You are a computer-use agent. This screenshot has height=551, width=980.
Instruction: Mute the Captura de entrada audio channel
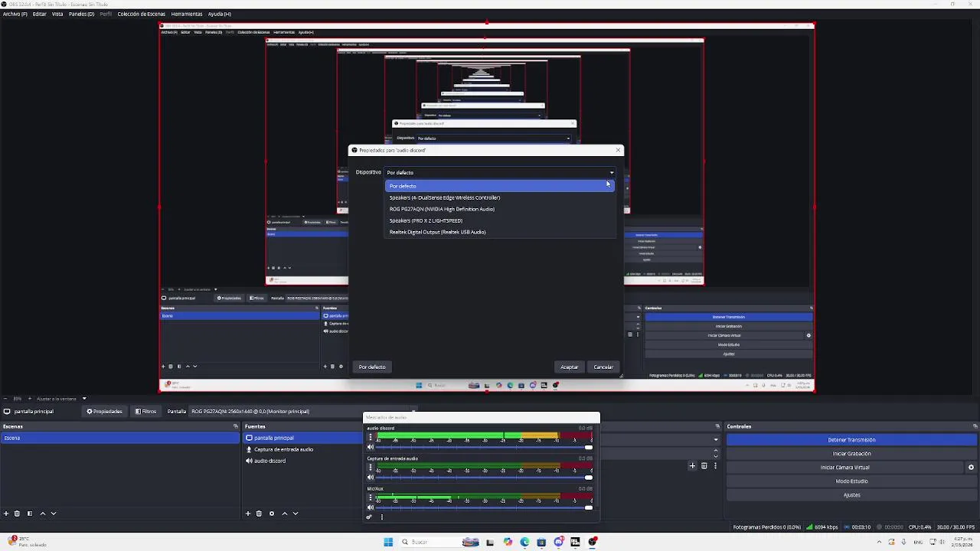[370, 478]
